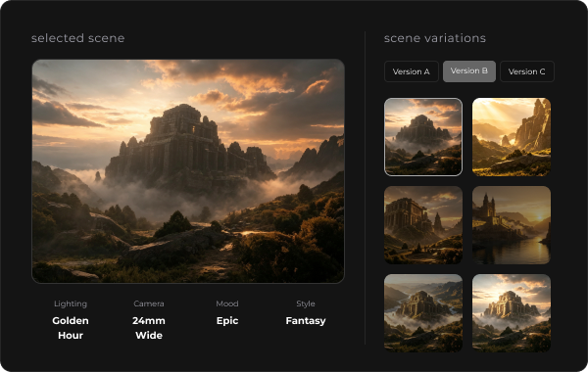Select the highlighted misty fortress thumbnail
The width and height of the screenshot is (588, 372).
pos(423,137)
